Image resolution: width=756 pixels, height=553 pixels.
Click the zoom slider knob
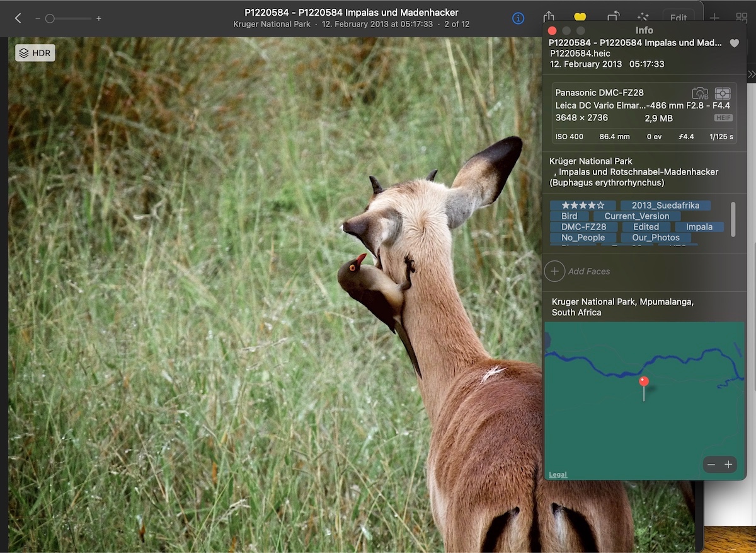pos(50,18)
